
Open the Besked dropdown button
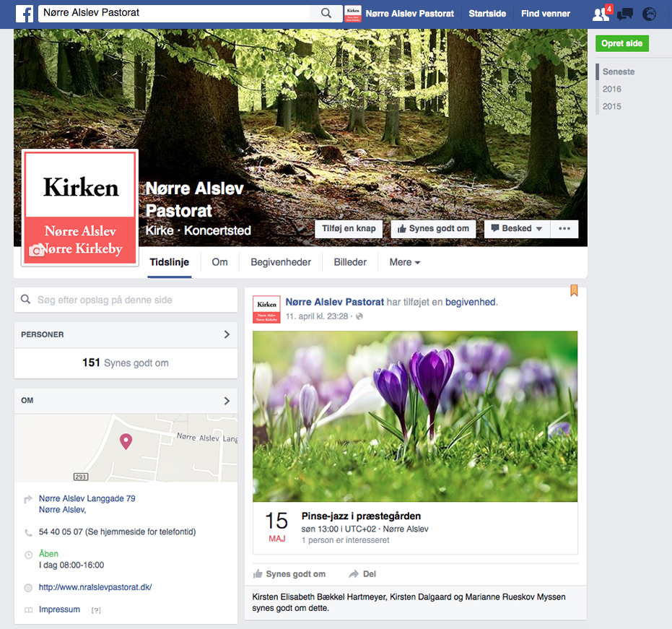click(x=517, y=228)
